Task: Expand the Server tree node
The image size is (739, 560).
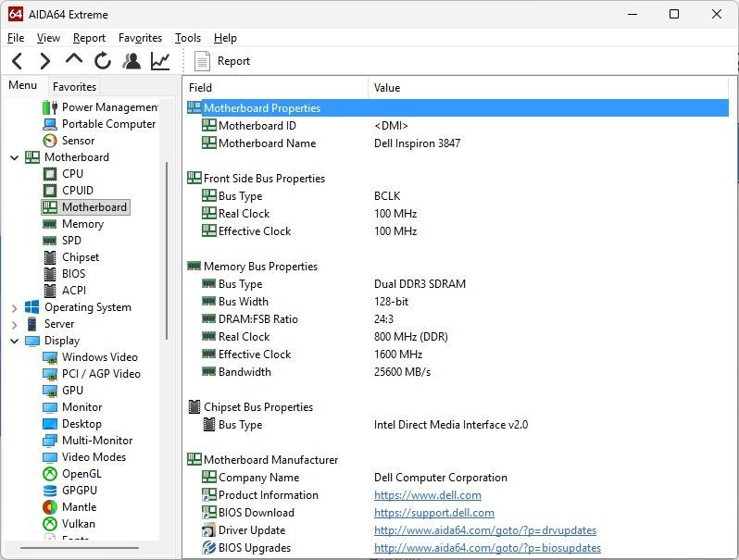Action: point(14,325)
